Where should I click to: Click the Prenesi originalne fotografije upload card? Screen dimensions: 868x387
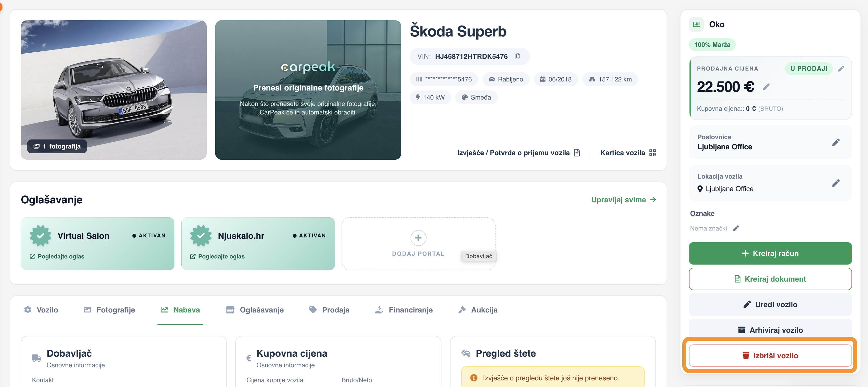click(x=308, y=90)
